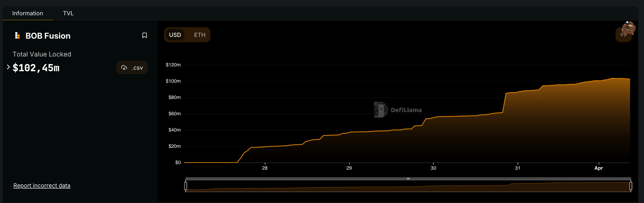Click the 28 date label on x-axis
644x203 pixels.
(265, 168)
